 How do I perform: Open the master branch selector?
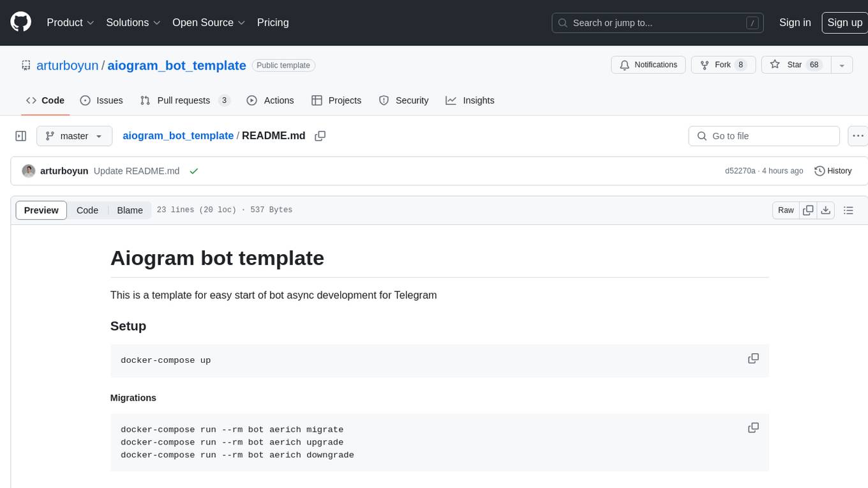click(x=75, y=136)
